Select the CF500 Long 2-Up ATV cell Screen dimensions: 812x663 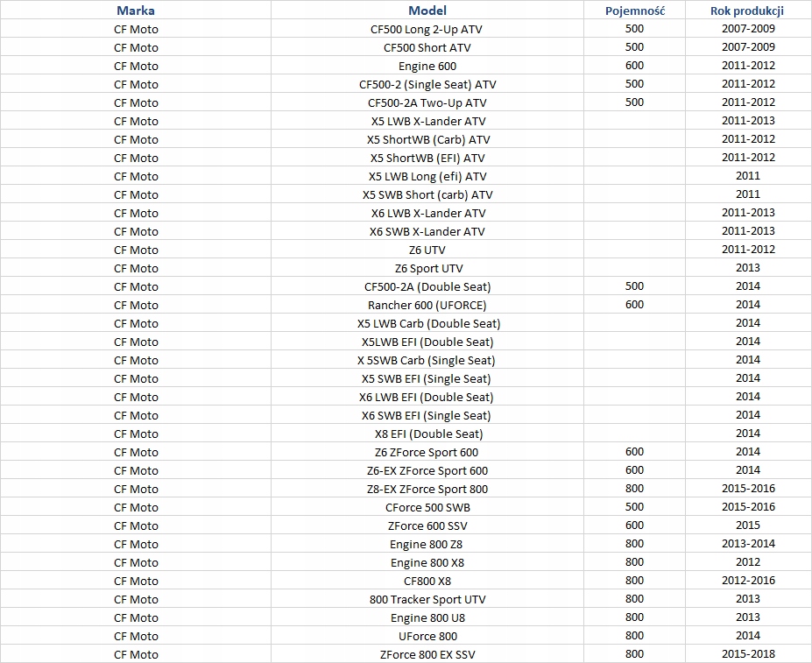coord(427,29)
